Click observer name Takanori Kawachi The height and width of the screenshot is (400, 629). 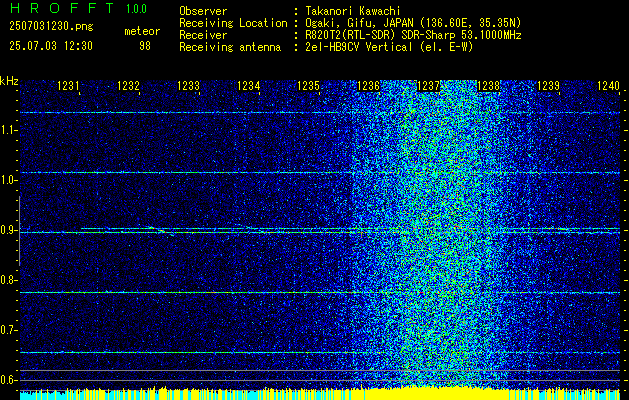353,11
